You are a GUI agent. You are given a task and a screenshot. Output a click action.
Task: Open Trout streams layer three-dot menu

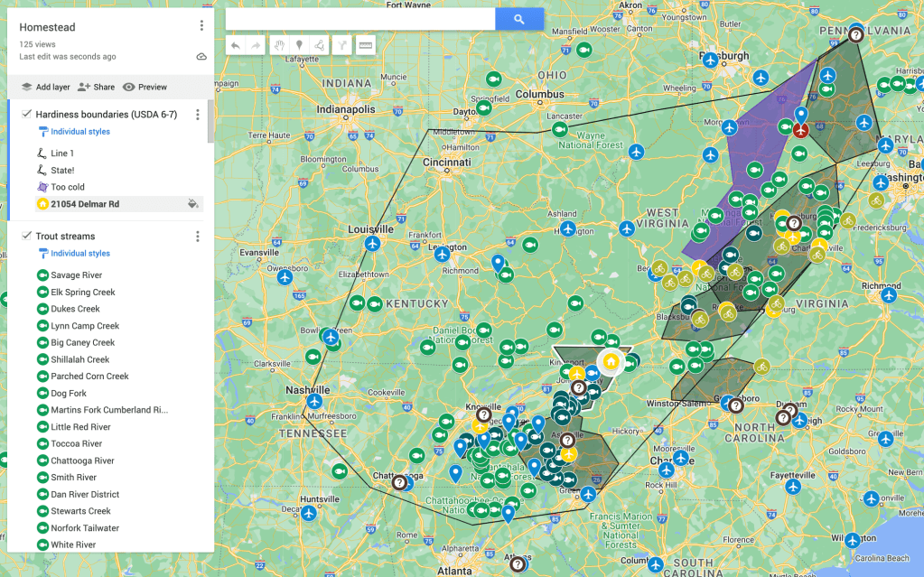pyautogui.click(x=198, y=237)
